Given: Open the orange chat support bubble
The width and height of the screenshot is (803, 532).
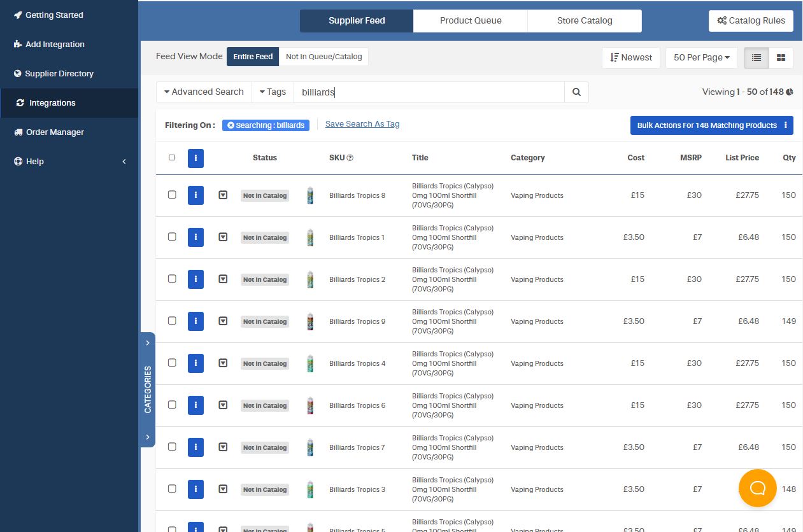Looking at the screenshot, I should tap(758, 488).
